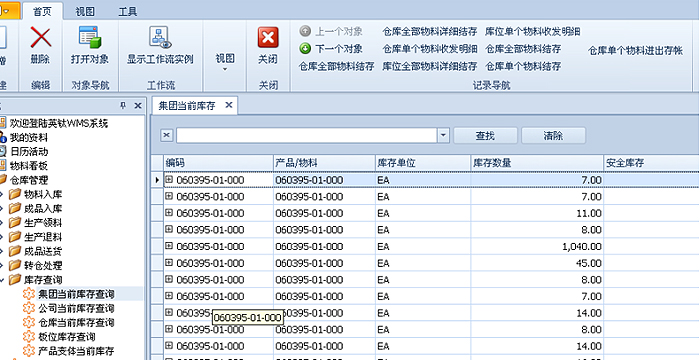Show workflow instance via 显示工作流实例 icon

pos(160,38)
